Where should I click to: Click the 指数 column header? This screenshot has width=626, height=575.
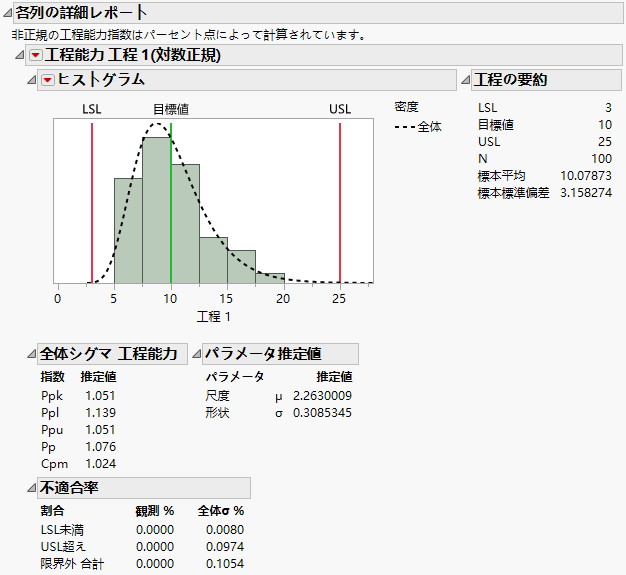52,377
